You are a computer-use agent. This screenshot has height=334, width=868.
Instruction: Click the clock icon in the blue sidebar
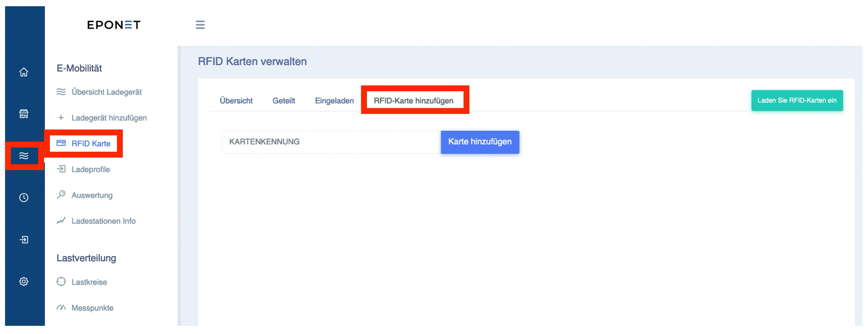point(24,197)
